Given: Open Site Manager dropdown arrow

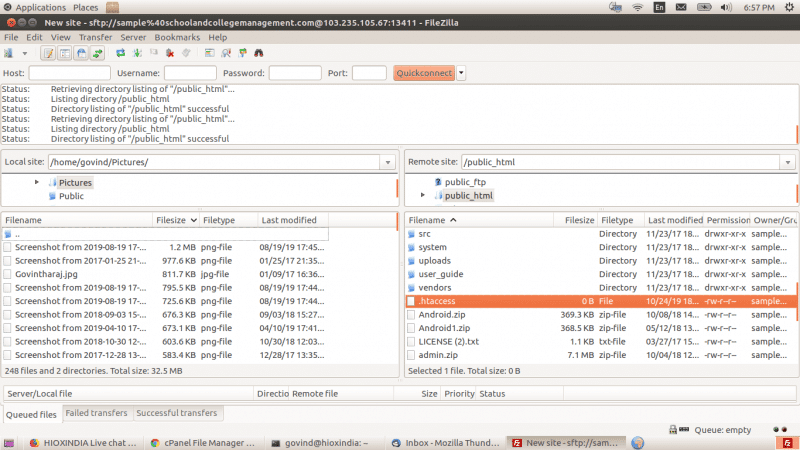Looking at the screenshot, I should tap(24, 53).
